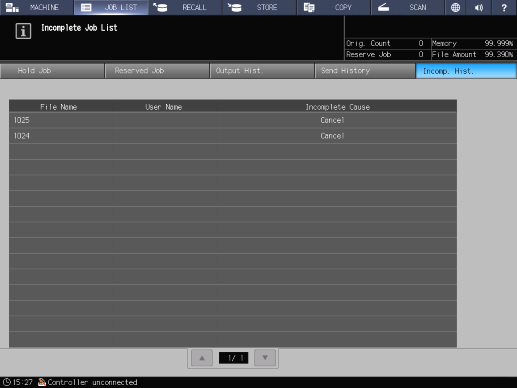
Task: Switch to the Hold Job tab
Action: tap(52, 71)
